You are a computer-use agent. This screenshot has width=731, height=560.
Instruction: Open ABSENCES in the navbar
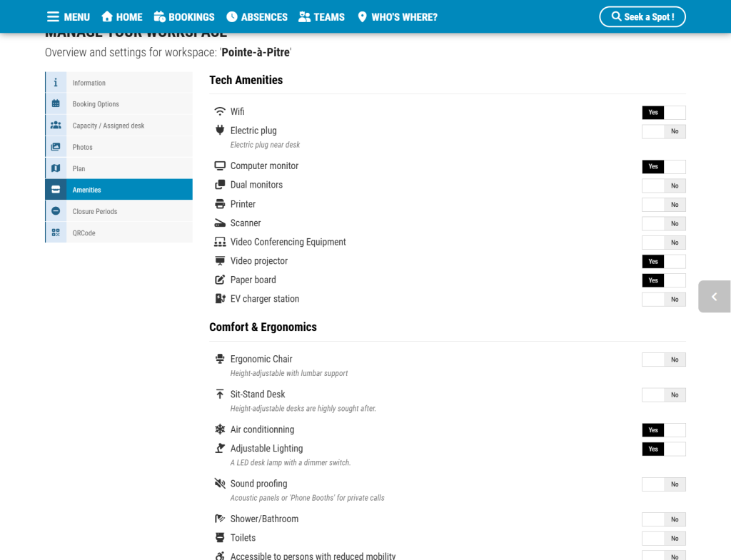[x=257, y=17]
